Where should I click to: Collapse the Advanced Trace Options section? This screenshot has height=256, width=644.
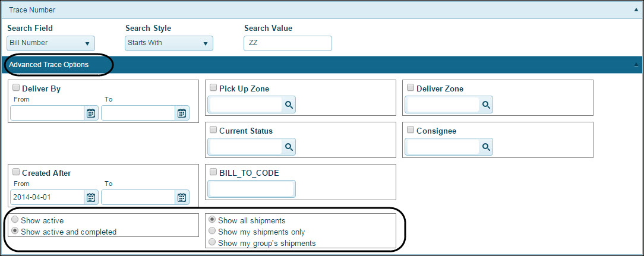click(636, 64)
